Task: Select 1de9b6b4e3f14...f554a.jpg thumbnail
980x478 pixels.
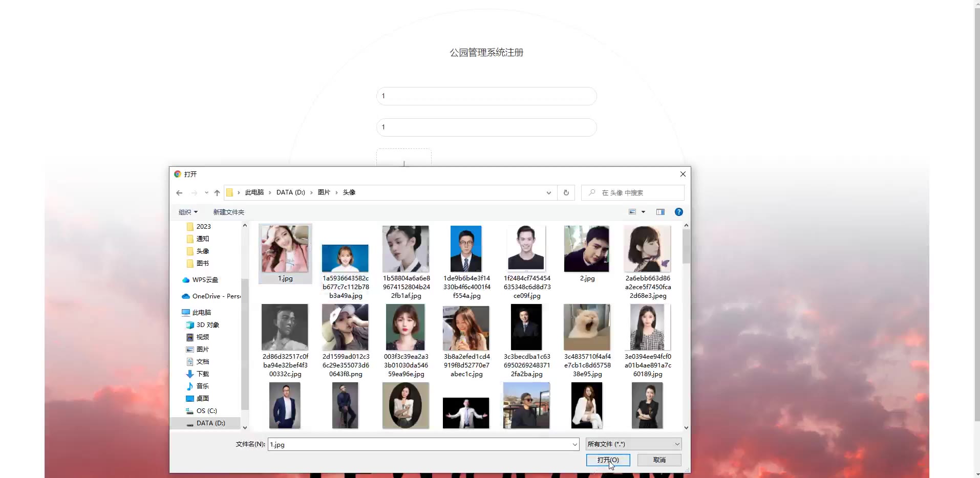Action: (466, 249)
